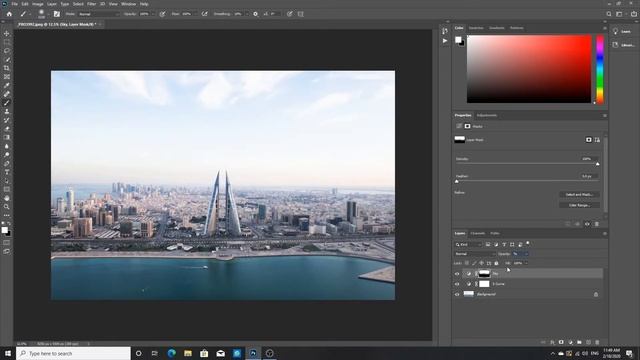Screen dimensions: 640x360
Task: Add layer mask icon at Layers bottom
Action: 561,342
